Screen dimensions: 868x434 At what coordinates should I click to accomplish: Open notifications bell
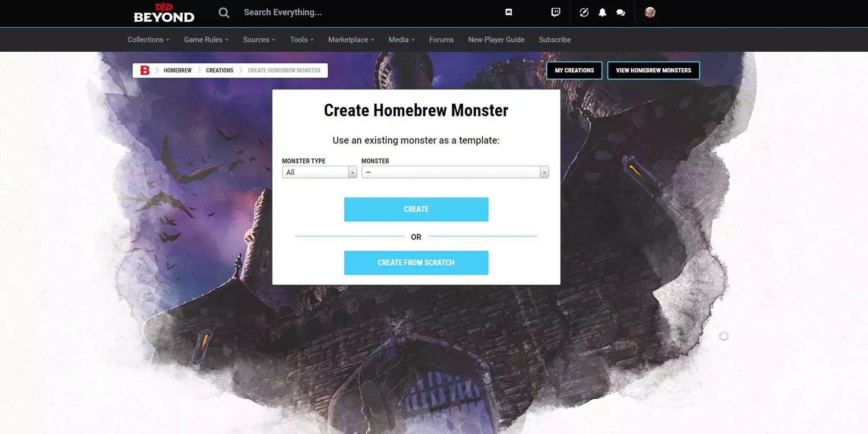click(602, 12)
